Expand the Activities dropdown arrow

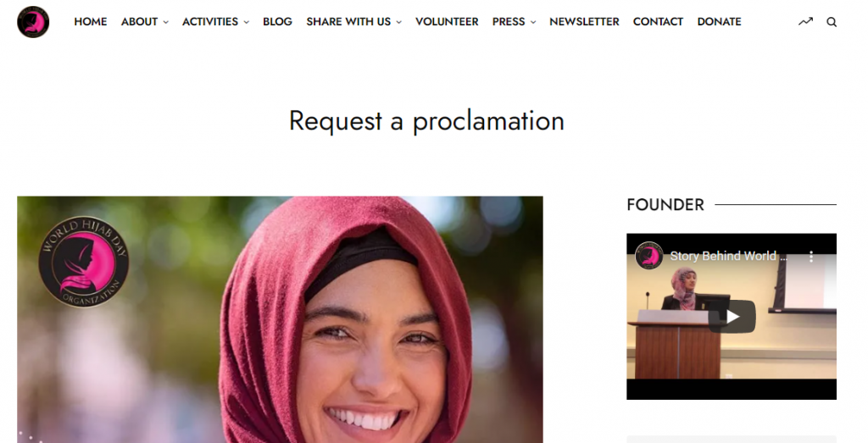coord(247,22)
